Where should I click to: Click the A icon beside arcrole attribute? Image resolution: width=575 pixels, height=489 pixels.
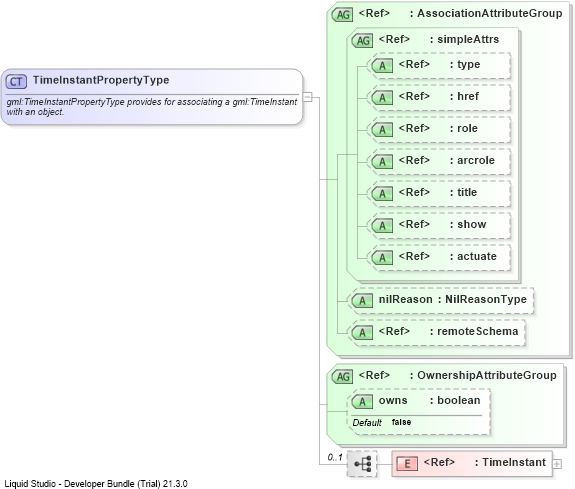(x=382, y=161)
